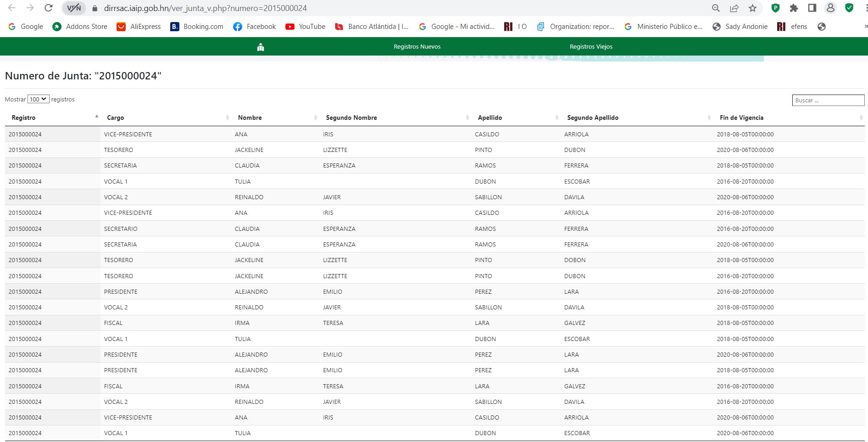This screenshot has height=442, width=868.
Task: Open AliExpress bookmark
Action: click(139, 27)
